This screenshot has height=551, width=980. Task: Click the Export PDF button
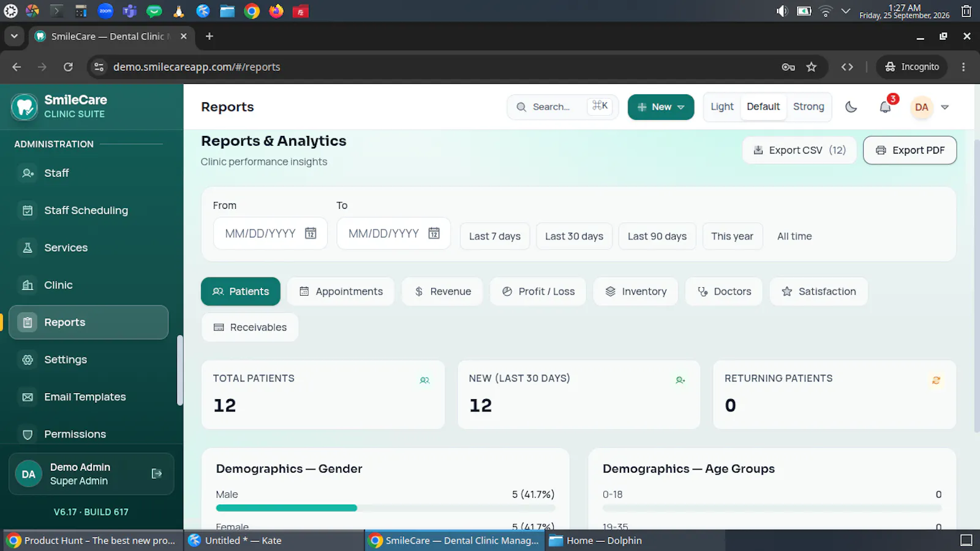[x=910, y=150]
